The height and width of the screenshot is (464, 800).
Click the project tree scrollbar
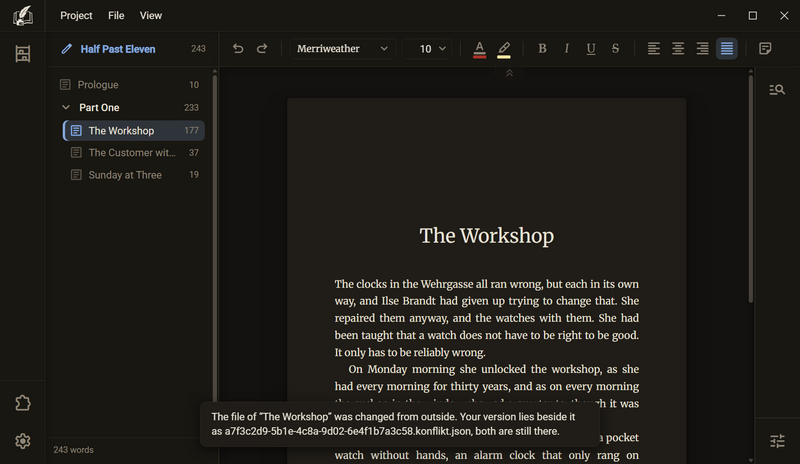[215, 240]
